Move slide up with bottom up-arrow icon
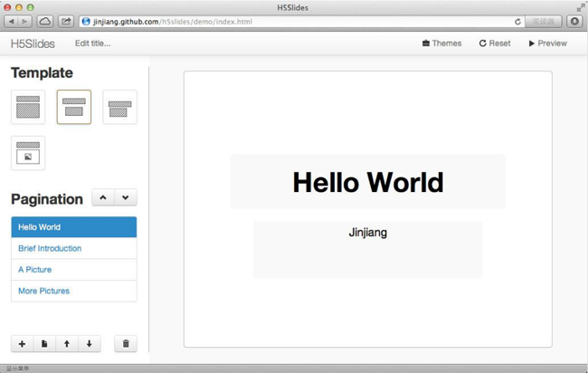Image resolution: width=588 pixels, height=373 pixels. pyautogui.click(x=67, y=344)
